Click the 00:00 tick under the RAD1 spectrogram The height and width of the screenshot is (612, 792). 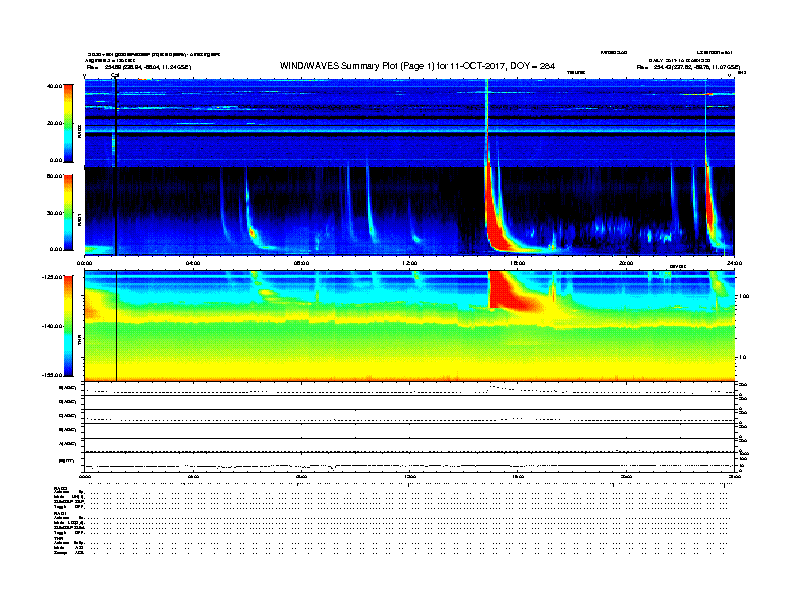84,263
